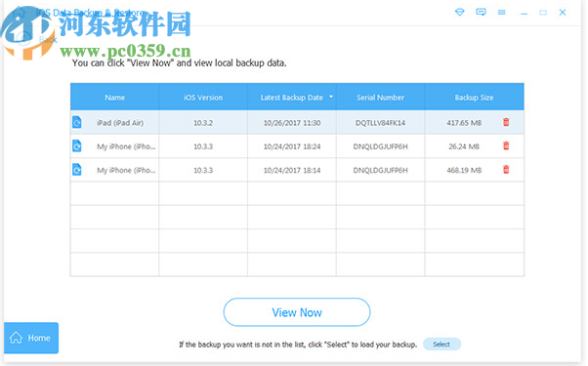Open the feedback chat icon
Image resolution: width=588 pixels, height=366 pixels.
[x=481, y=13]
